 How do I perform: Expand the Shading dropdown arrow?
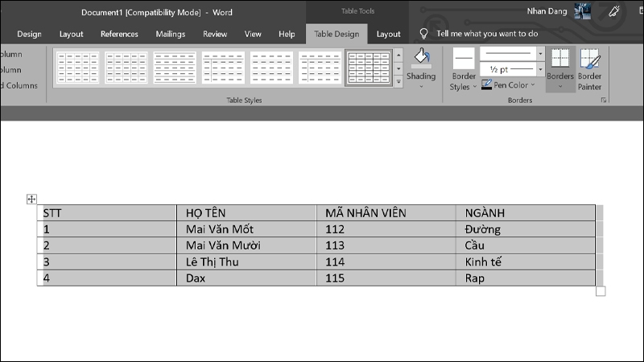coord(420,86)
